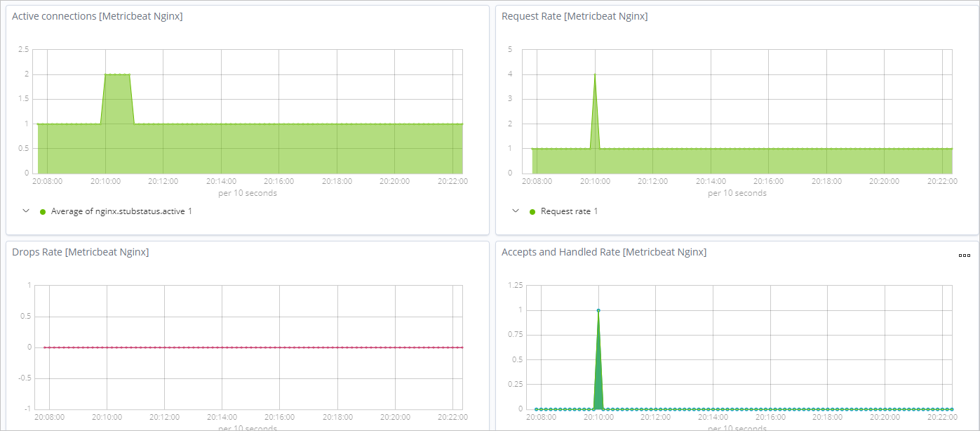Viewport: 980px width, 431px height.
Task: Toggle the Average of nginx.stubstatus.active series label
Action: [x=121, y=211]
